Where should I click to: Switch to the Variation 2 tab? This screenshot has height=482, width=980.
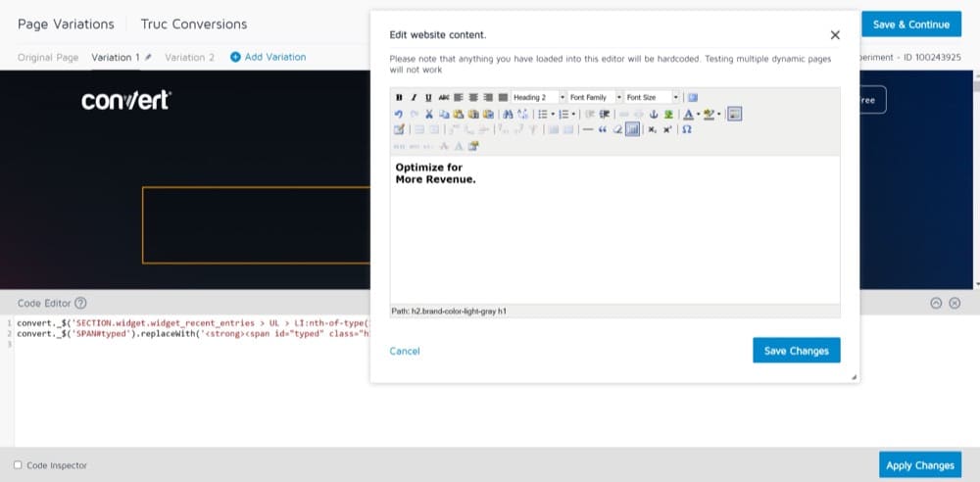[189, 57]
